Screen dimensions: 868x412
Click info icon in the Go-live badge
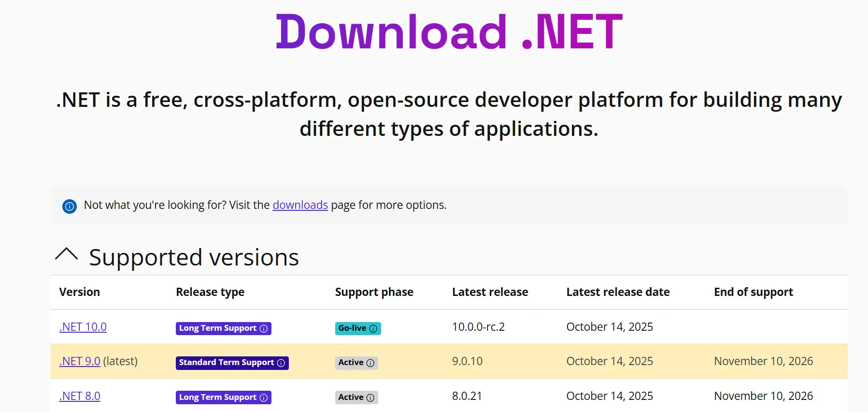click(373, 329)
